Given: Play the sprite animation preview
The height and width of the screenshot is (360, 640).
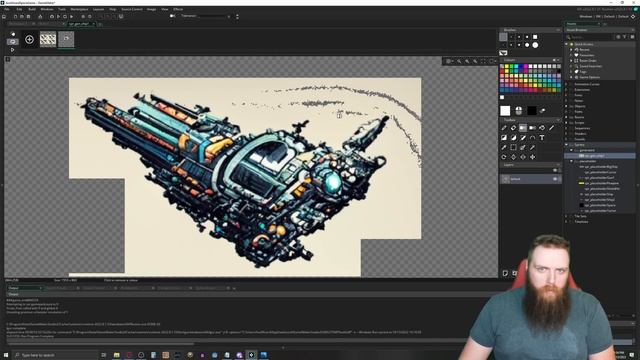Looking at the screenshot, I should point(13,50).
